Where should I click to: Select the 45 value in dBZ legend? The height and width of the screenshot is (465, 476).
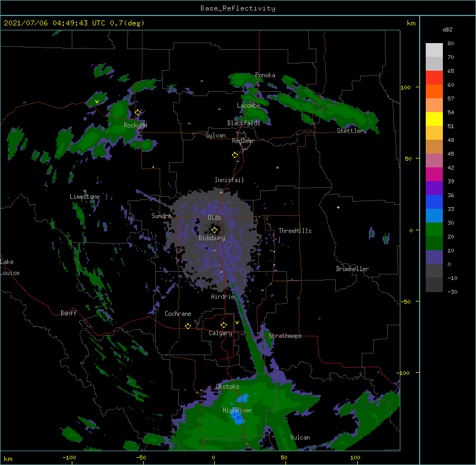[x=451, y=154]
